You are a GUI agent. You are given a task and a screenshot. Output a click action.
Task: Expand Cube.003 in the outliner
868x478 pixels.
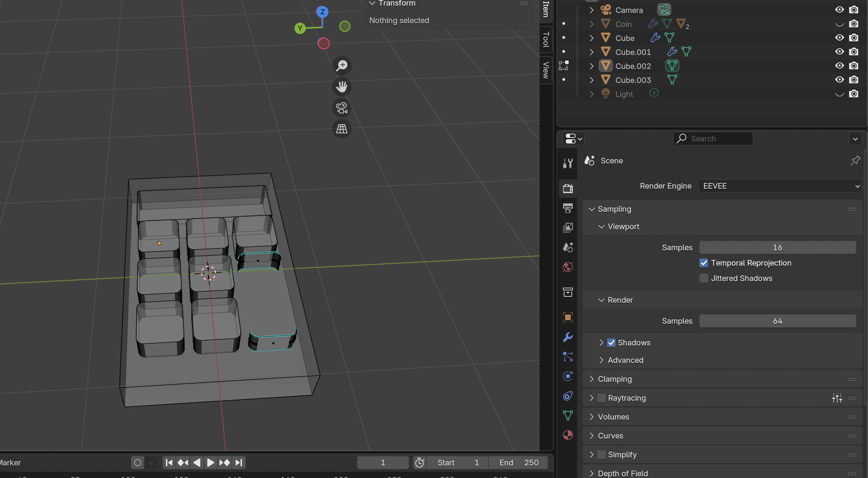[591, 80]
